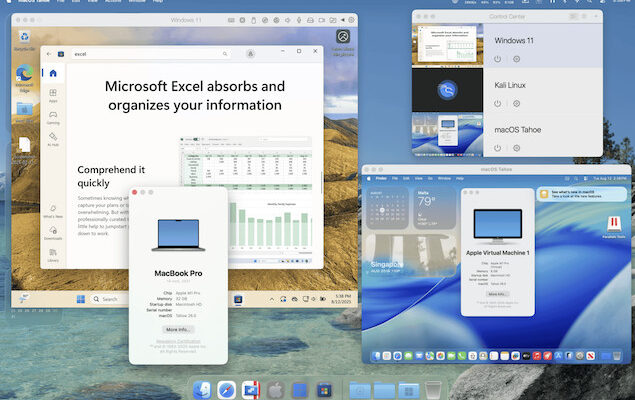This screenshot has height=400, width=635.
Task: Open Microsoft Store icon in host dock
Action: [x=324, y=390]
